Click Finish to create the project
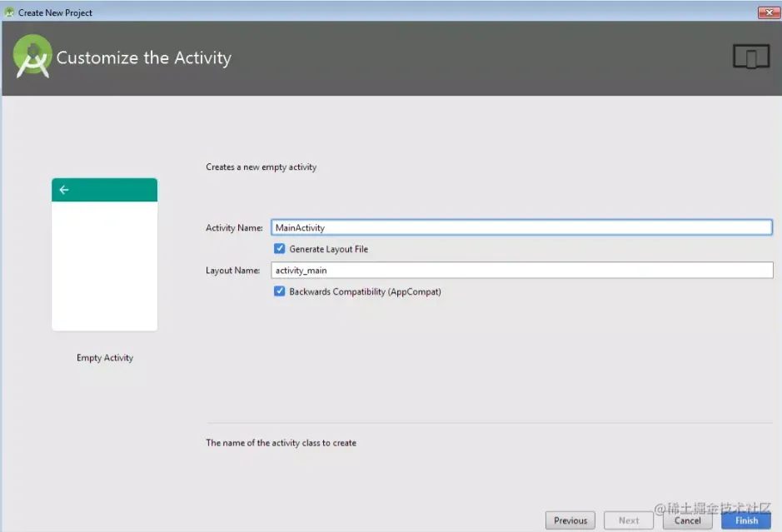Image resolution: width=782 pixels, height=532 pixels. coord(746,520)
